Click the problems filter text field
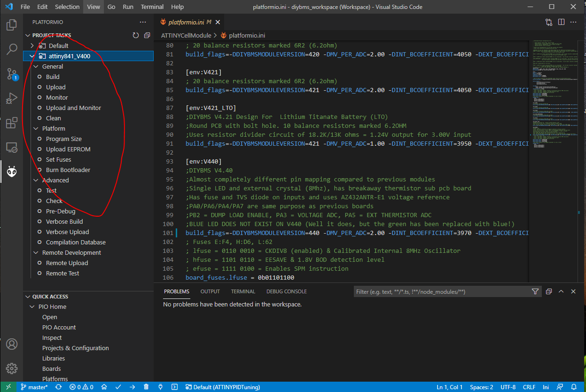The image size is (586, 392). coord(442,291)
